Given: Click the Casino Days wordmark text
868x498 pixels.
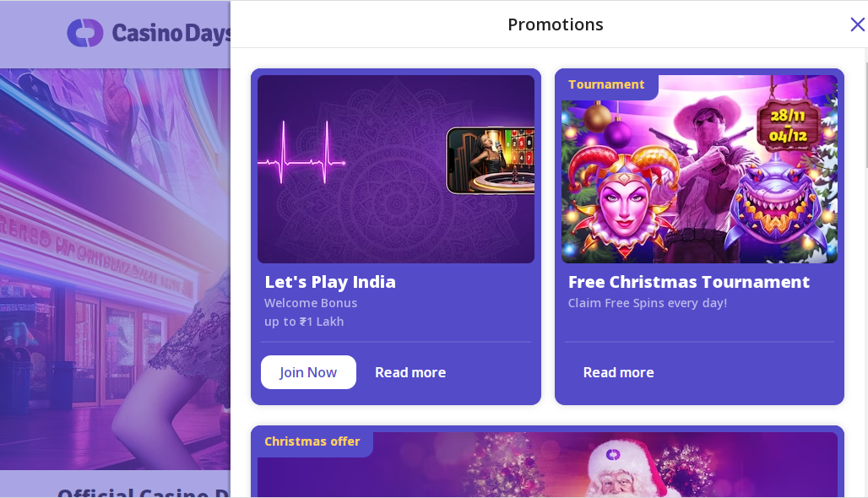Looking at the screenshot, I should point(171,34).
